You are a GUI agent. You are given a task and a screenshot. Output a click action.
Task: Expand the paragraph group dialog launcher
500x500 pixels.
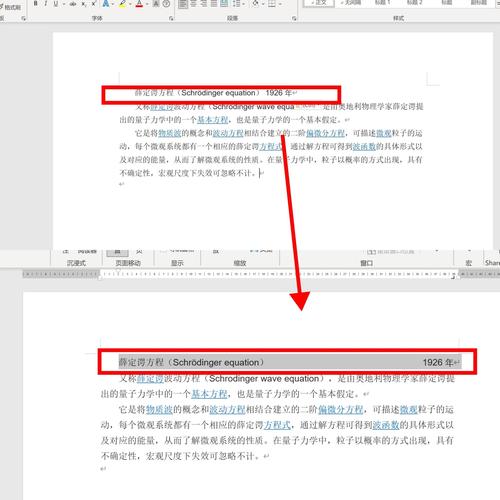(294, 19)
